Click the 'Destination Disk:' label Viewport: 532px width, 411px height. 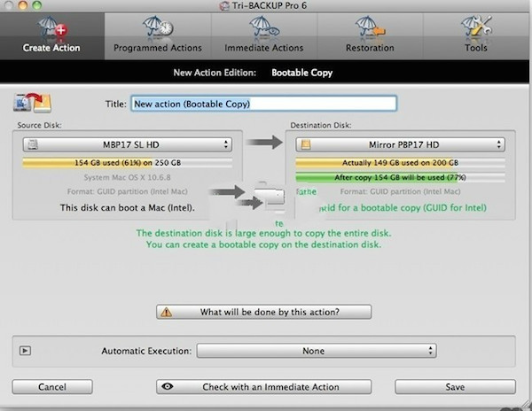tap(321, 125)
